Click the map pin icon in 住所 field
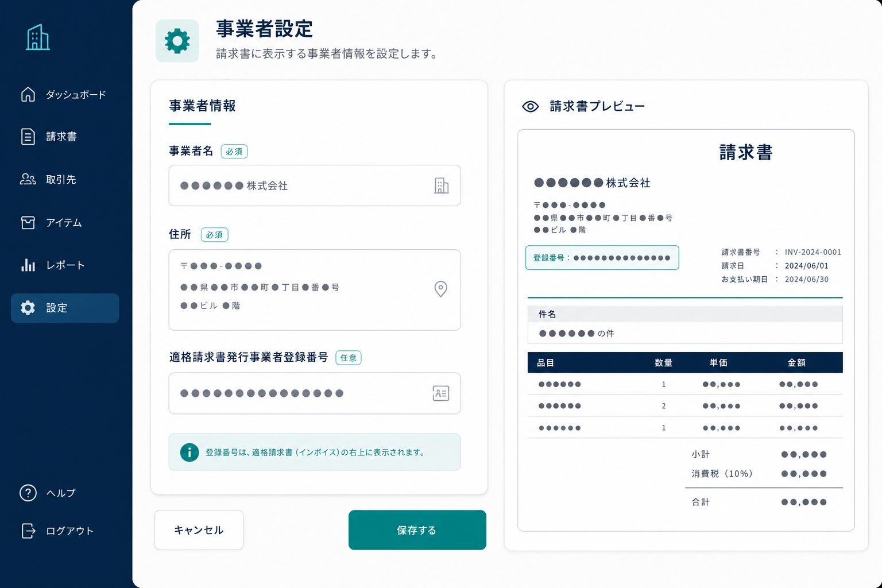 (440, 289)
